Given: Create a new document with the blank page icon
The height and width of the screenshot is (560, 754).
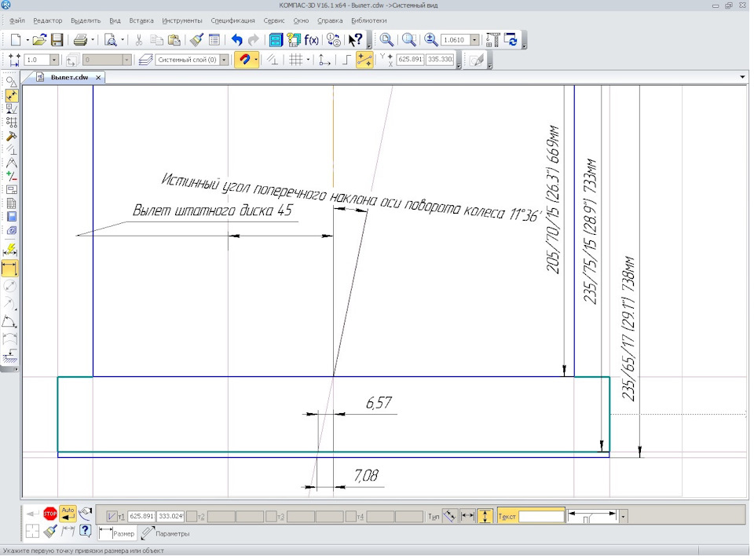Looking at the screenshot, I should tap(16, 40).
